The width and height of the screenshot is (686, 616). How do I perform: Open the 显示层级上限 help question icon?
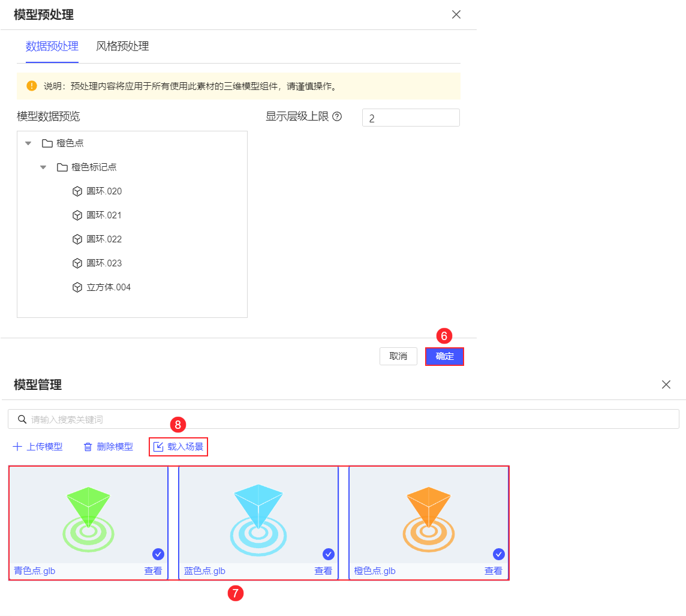(337, 116)
